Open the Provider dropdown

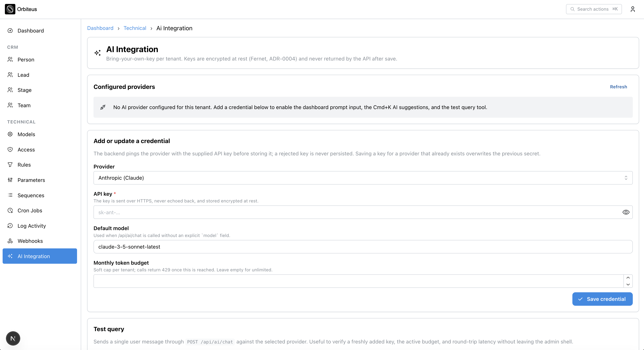click(x=363, y=178)
